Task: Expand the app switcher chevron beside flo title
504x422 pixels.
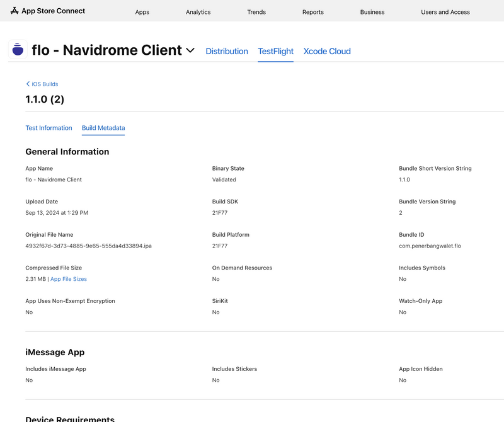Action: 190,50
